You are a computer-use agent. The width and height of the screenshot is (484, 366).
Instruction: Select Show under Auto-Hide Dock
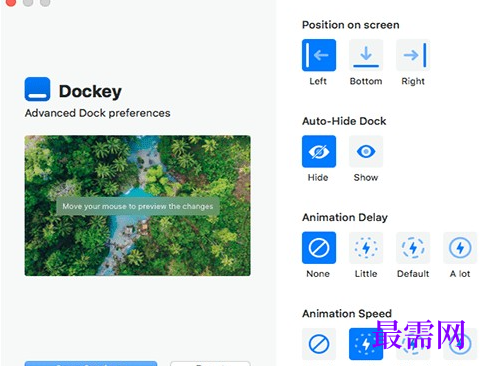click(366, 151)
